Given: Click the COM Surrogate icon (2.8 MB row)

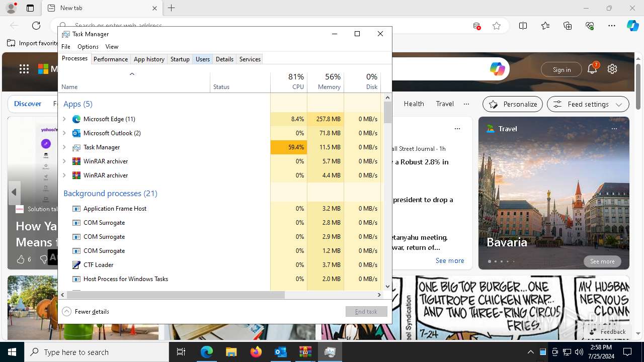Looking at the screenshot, I should click(x=76, y=223).
